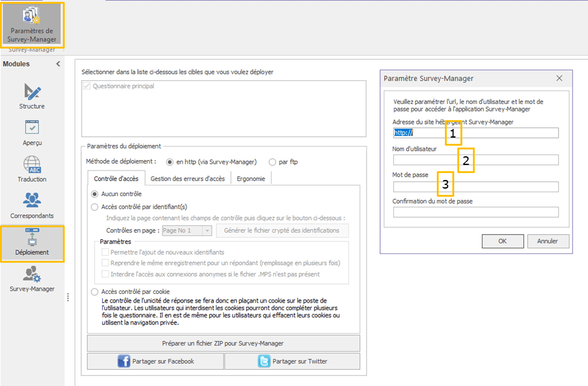The height and width of the screenshot is (386, 588).
Task: Open the Survey-Manager module in sidebar
Action: point(32,279)
